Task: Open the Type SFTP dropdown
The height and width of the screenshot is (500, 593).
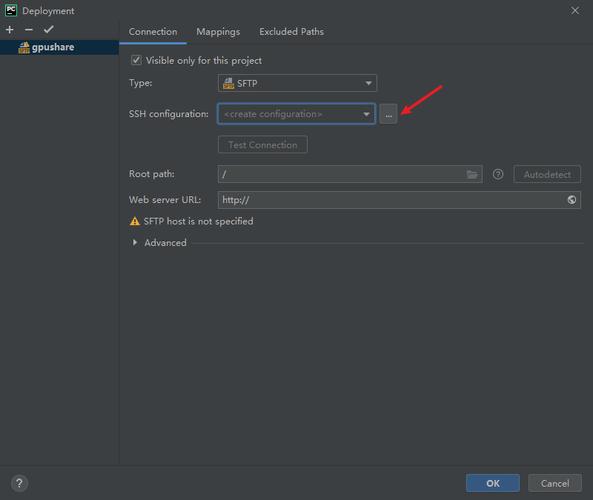Action: coord(297,83)
